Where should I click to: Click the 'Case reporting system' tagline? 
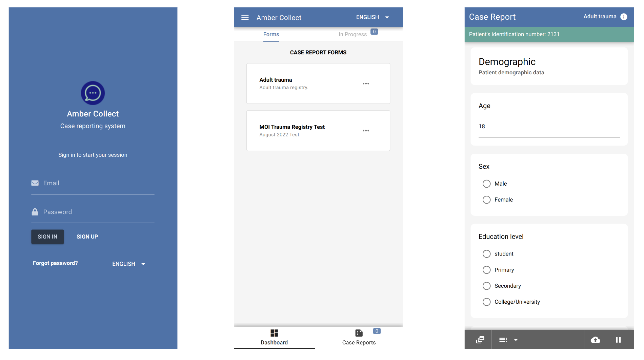93,126
